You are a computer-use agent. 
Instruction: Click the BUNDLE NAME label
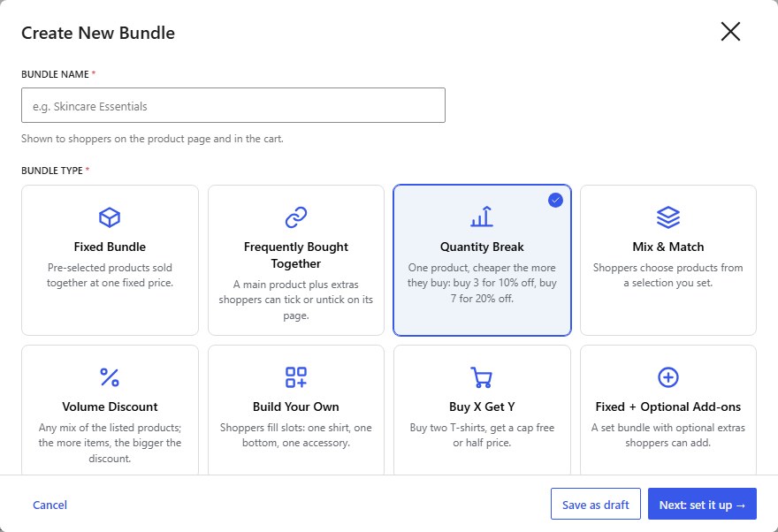click(x=55, y=74)
